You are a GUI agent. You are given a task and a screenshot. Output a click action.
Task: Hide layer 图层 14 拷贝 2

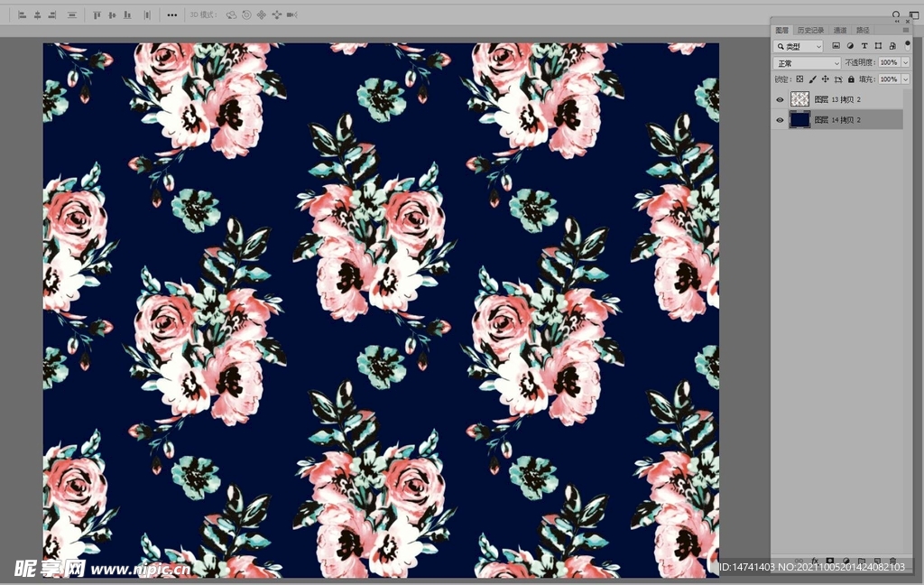(780, 120)
